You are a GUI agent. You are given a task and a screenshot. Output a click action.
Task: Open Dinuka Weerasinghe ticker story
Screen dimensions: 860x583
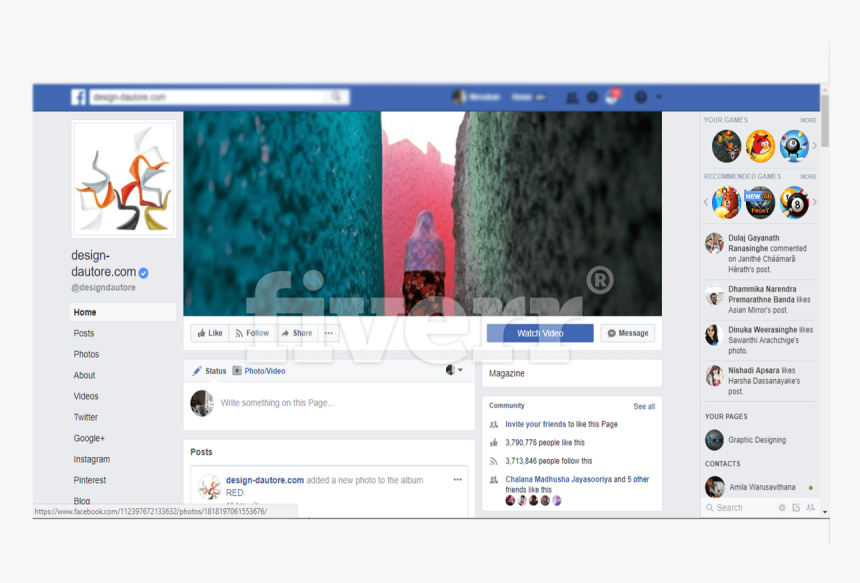(x=760, y=340)
